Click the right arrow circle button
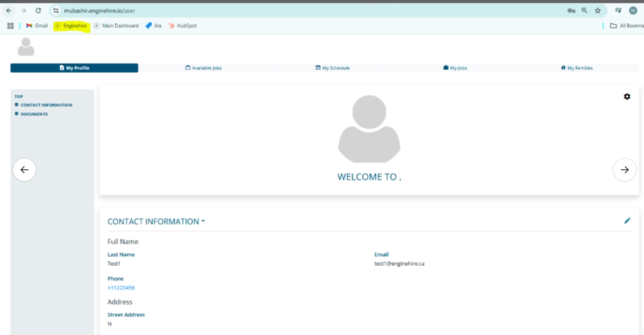The image size is (644, 335). point(624,170)
